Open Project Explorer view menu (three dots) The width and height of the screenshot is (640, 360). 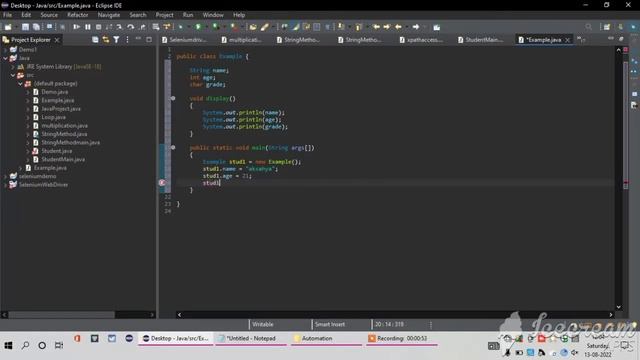click(127, 40)
